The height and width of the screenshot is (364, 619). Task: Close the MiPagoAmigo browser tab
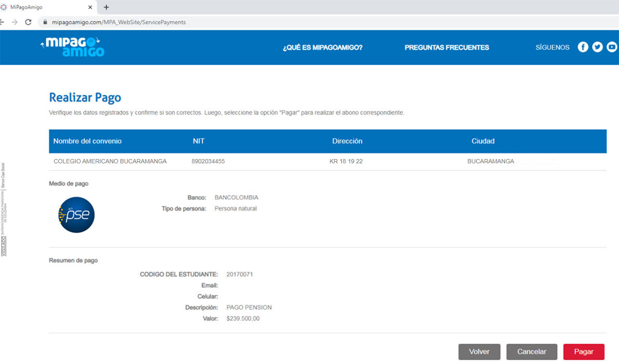tap(90, 7)
